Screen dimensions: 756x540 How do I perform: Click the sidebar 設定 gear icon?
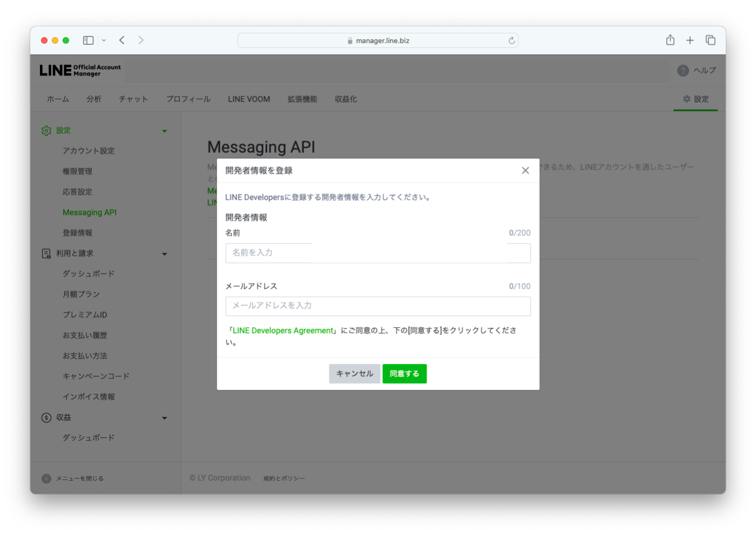coord(46,131)
